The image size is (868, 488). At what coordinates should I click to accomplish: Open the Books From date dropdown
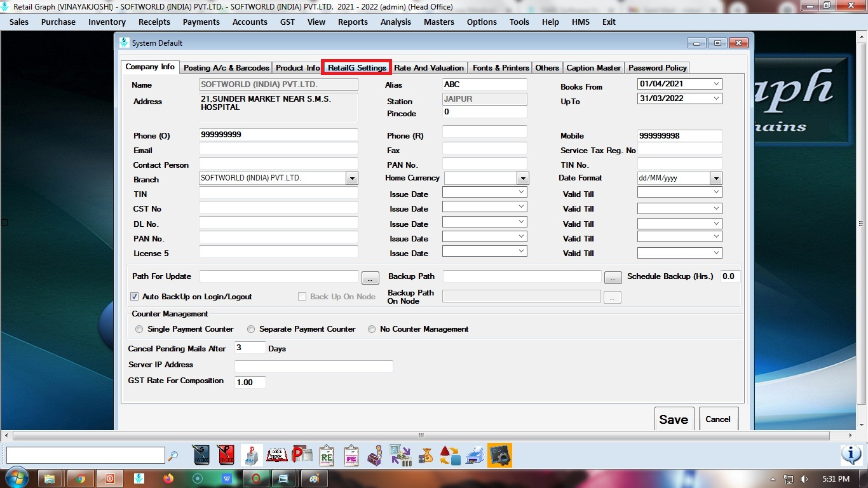[717, 84]
